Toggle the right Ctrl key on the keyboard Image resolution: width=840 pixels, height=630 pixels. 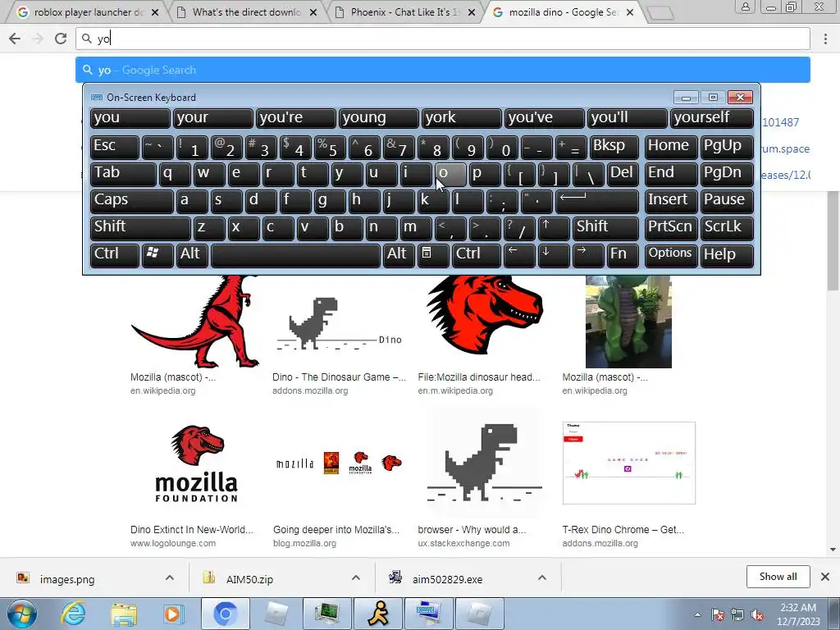477,255
